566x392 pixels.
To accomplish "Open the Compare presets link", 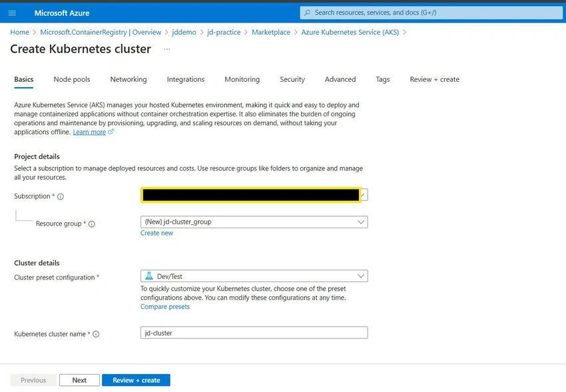I will click(x=165, y=307).
